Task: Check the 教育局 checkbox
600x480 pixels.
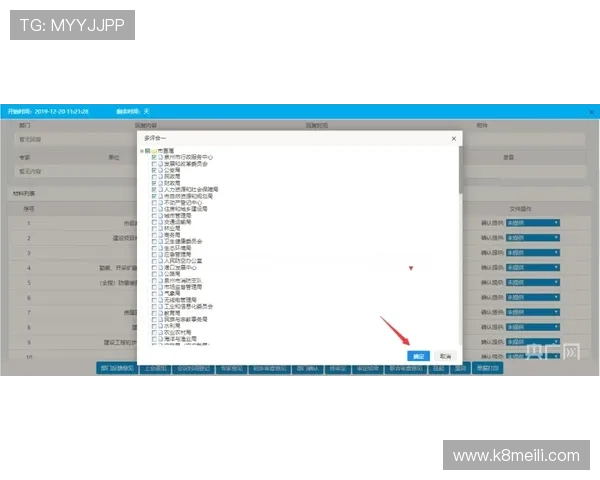Action: pyautogui.click(x=154, y=312)
